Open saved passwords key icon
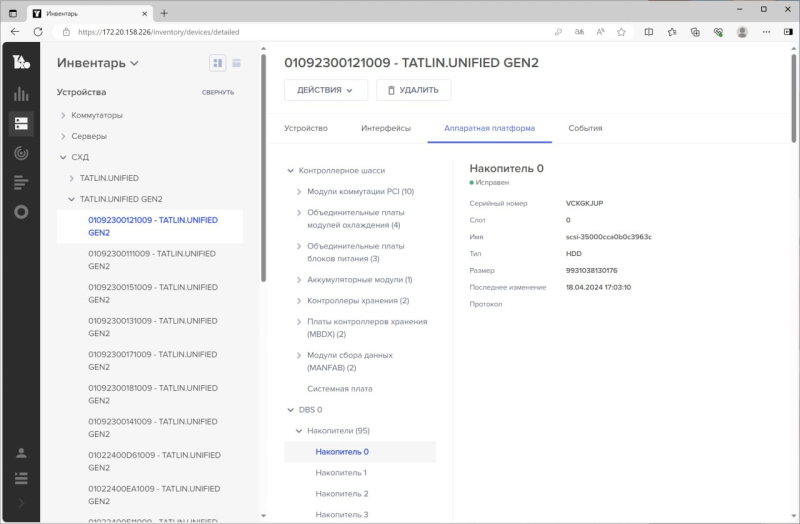This screenshot has width=800, height=524. 558,32
